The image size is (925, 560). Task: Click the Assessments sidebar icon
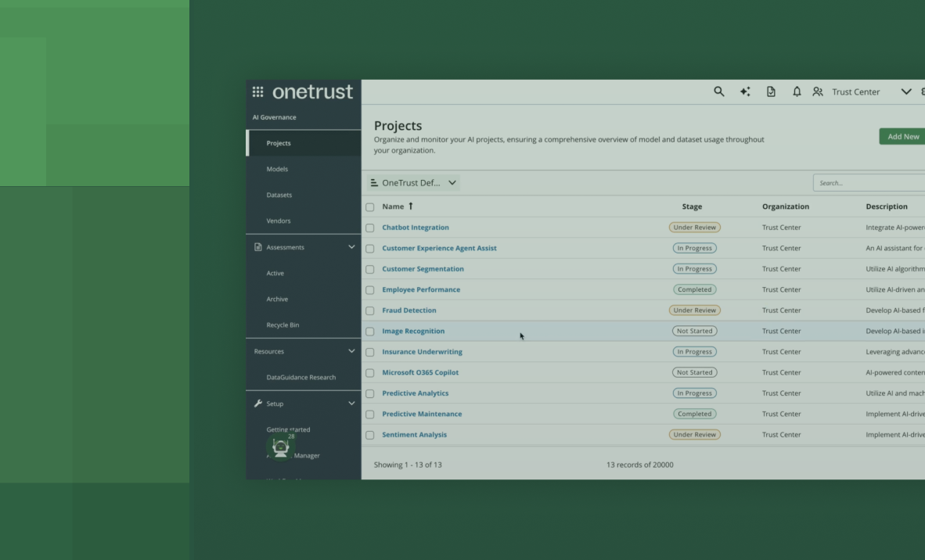tap(258, 246)
